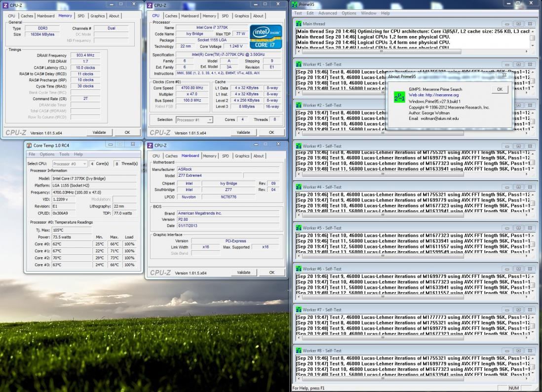The width and height of the screenshot is (542, 392).
Task: Click Validate in the CPU-Z Mainboard window
Action: [244, 273]
